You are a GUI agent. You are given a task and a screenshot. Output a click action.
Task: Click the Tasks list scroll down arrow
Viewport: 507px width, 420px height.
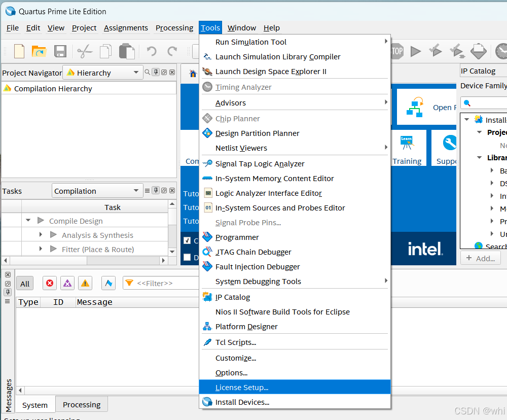172,252
